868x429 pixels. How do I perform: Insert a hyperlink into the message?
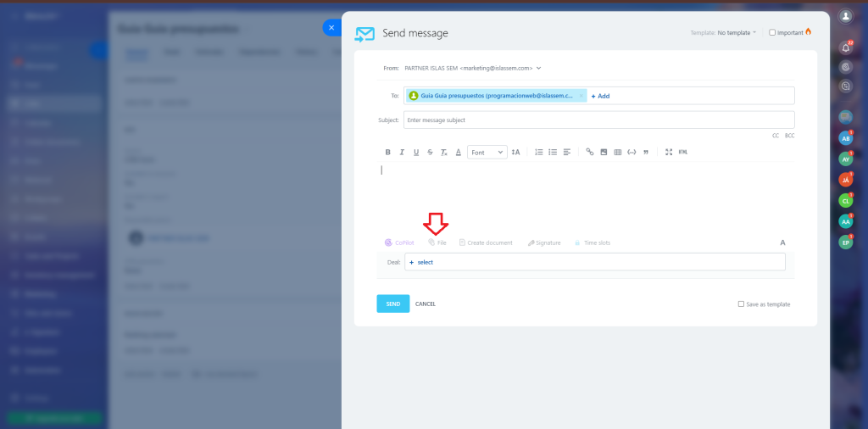(590, 152)
